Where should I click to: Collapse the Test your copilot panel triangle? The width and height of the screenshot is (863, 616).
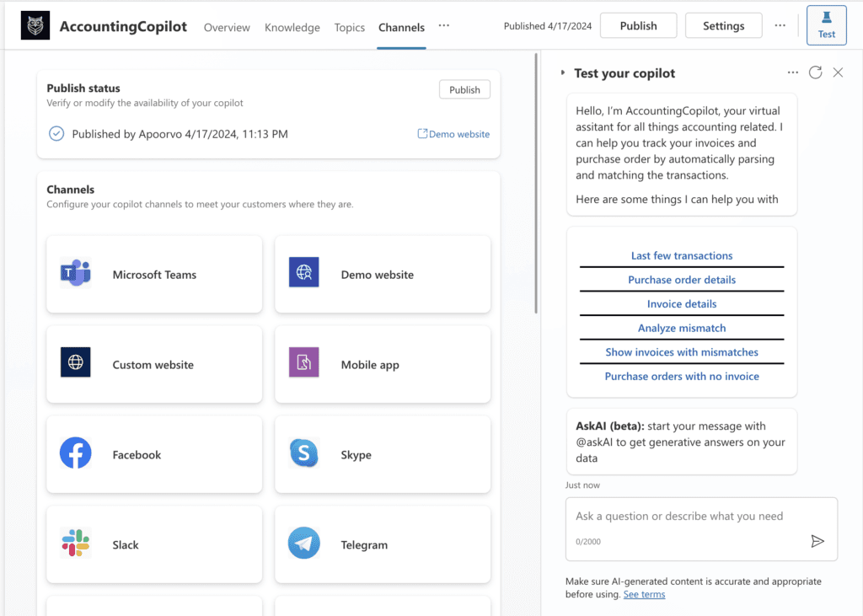click(x=563, y=73)
